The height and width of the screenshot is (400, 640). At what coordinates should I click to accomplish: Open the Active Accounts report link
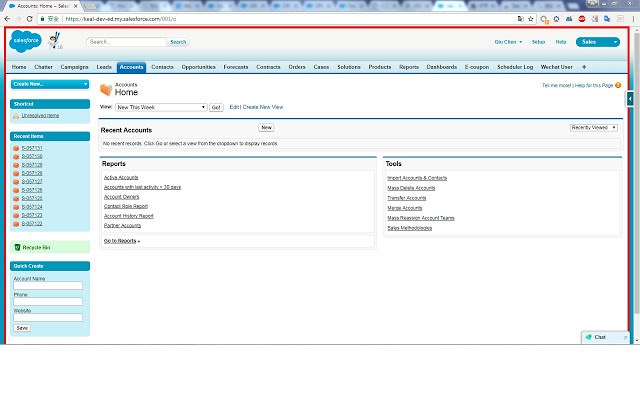pos(121,178)
